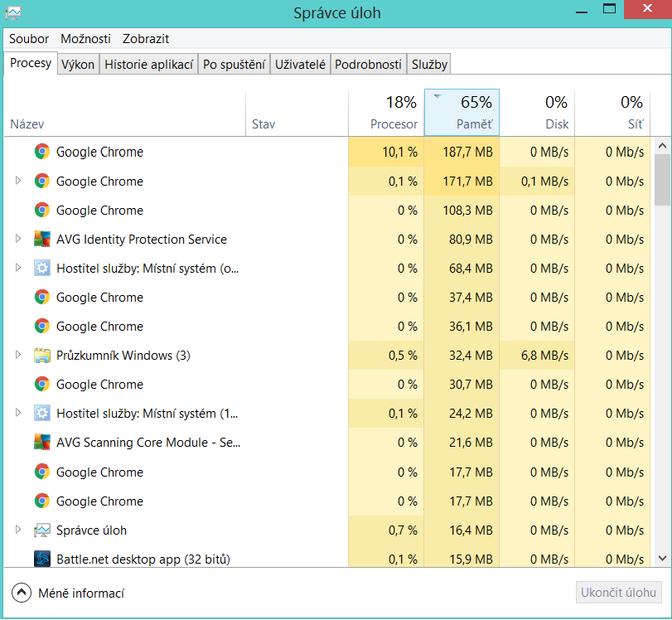
Task: Click the Chrome icon in the 30,7 MB row
Action: (42, 384)
